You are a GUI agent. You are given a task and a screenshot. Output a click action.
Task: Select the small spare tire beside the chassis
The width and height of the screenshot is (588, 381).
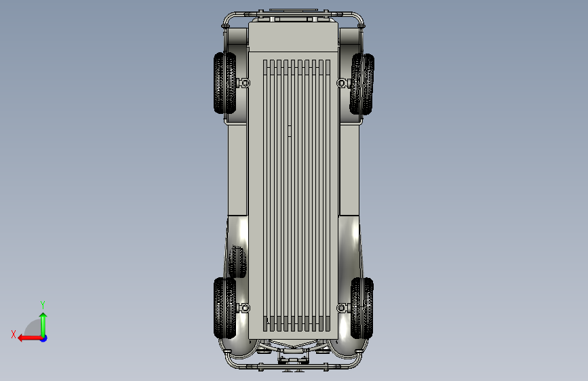(237, 262)
